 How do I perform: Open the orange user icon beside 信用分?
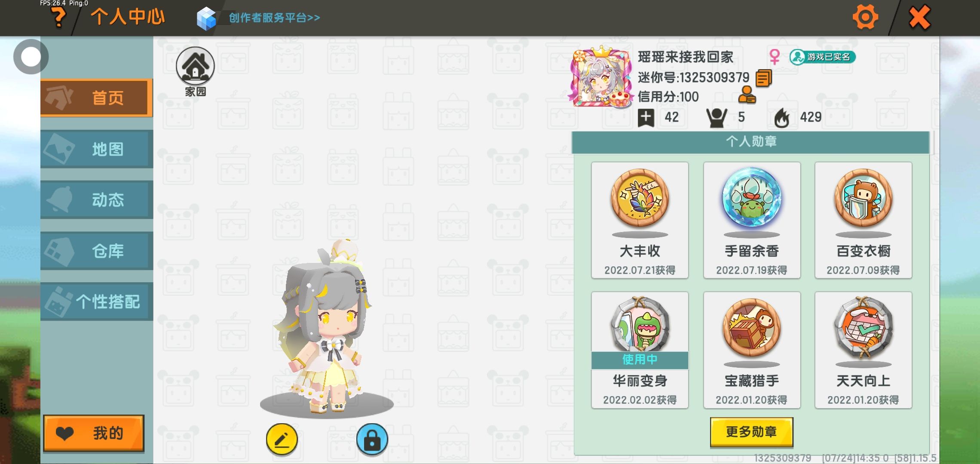point(747,95)
